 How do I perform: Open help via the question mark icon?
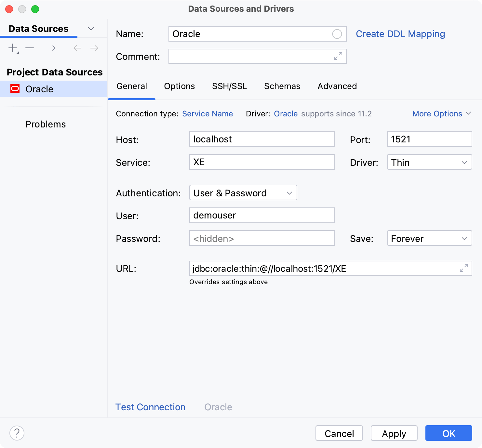click(17, 433)
